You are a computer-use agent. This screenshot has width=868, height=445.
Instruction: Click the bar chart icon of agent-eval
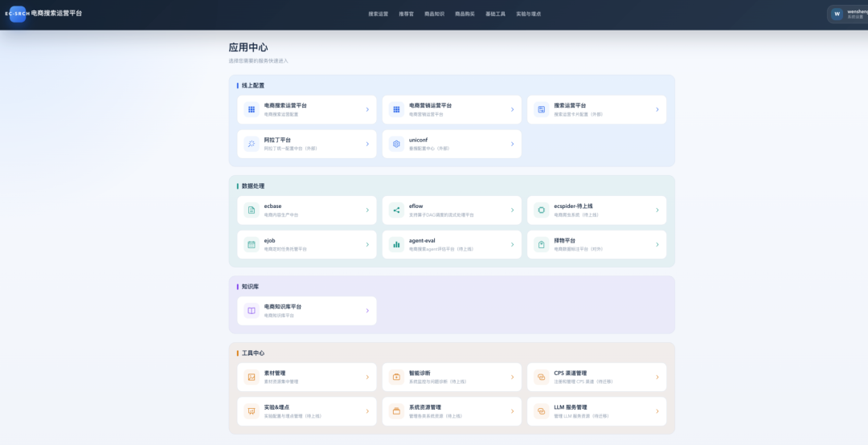(396, 245)
